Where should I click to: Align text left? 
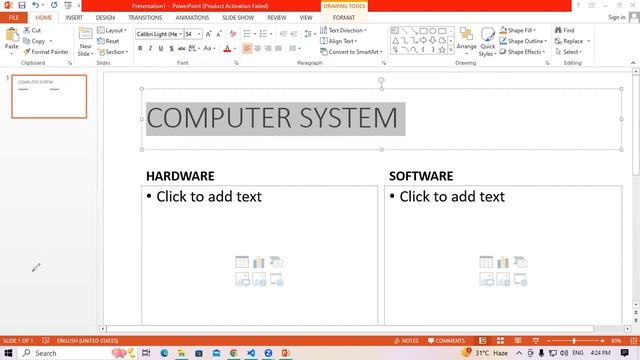tap(247, 49)
